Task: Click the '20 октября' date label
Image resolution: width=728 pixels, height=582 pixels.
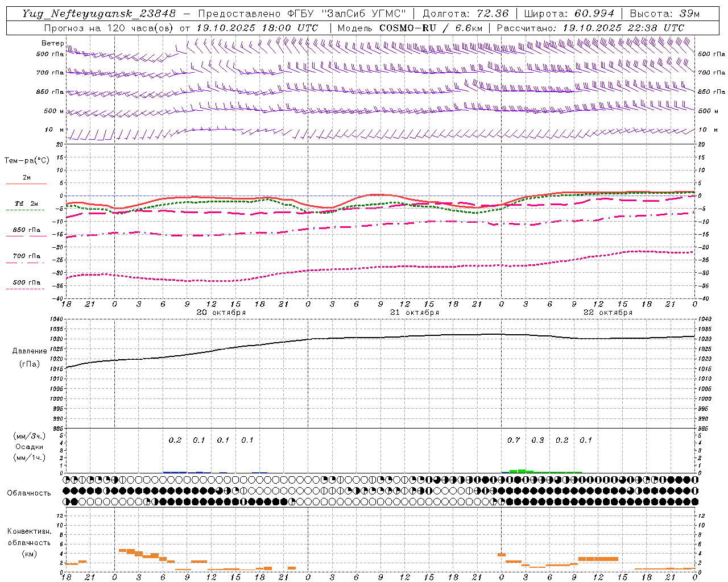Action: (221, 313)
